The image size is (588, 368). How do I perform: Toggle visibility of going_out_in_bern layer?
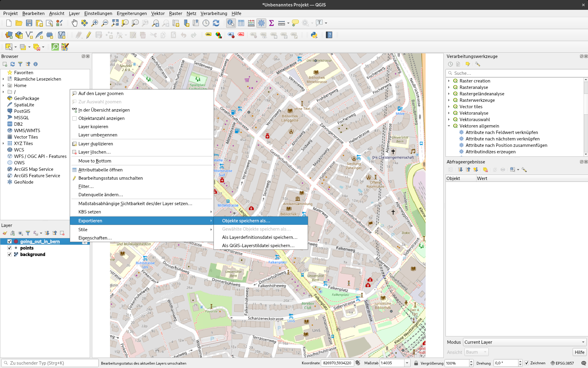(x=9, y=241)
